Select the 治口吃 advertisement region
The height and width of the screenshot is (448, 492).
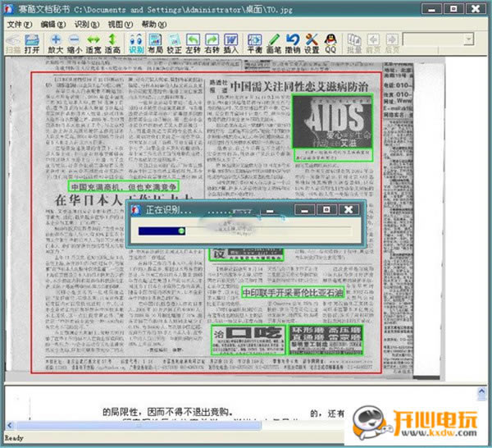tap(248, 341)
